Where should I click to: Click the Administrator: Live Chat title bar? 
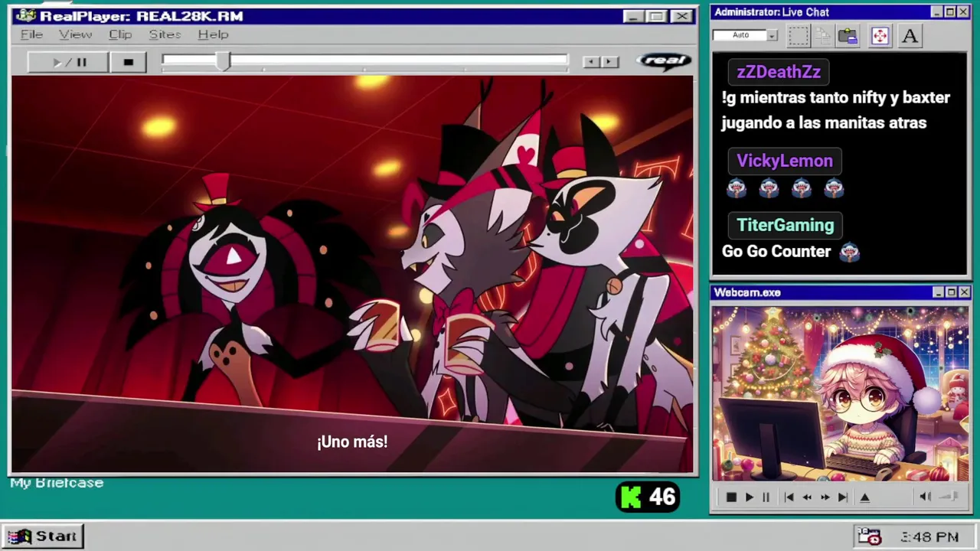click(x=840, y=12)
